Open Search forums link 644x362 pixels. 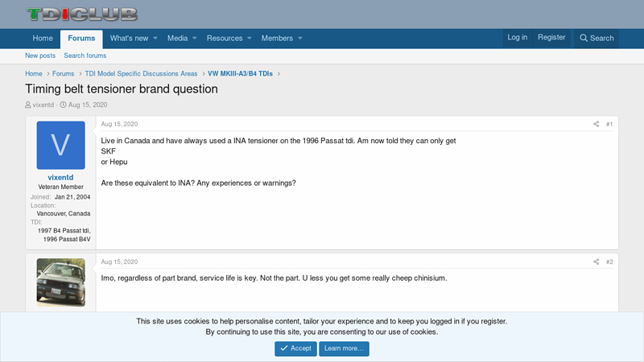(85, 56)
